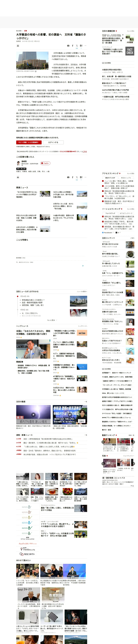This screenshot has height=644, width=138.
Task: Click the Hatena Bookmark B! icon at top
Action: pos(81,46)
